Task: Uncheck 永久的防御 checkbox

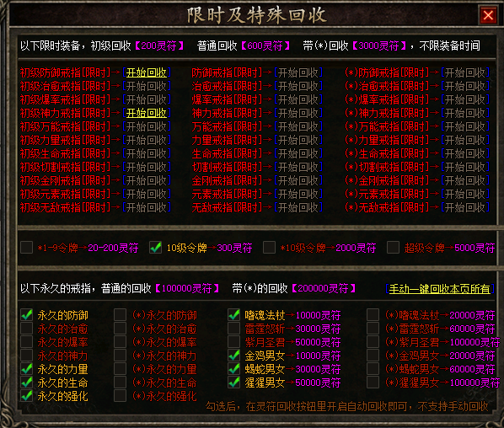Action: [x=27, y=315]
